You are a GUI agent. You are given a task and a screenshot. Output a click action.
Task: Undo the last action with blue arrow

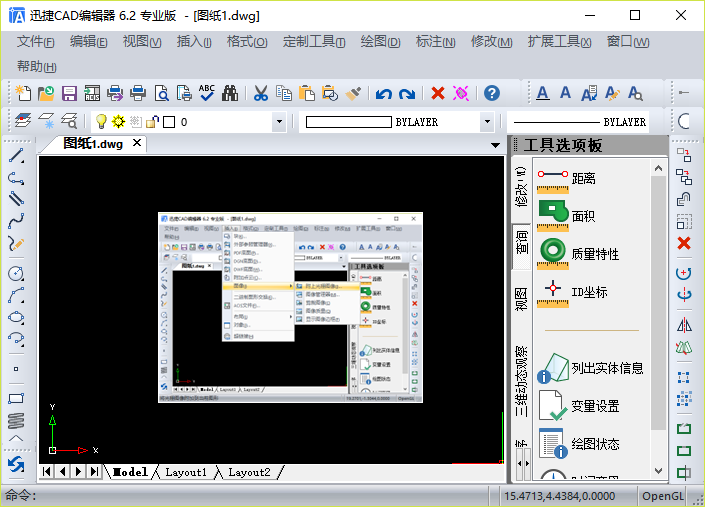tap(384, 94)
